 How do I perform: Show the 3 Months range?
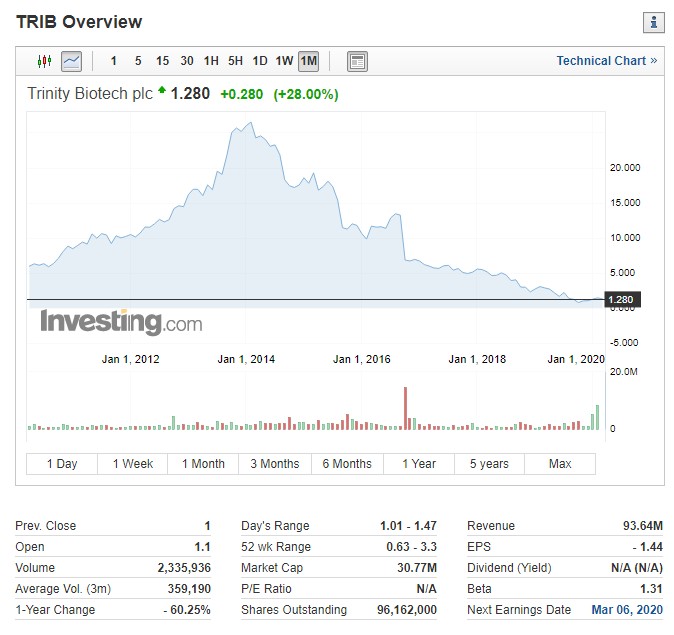[275, 464]
